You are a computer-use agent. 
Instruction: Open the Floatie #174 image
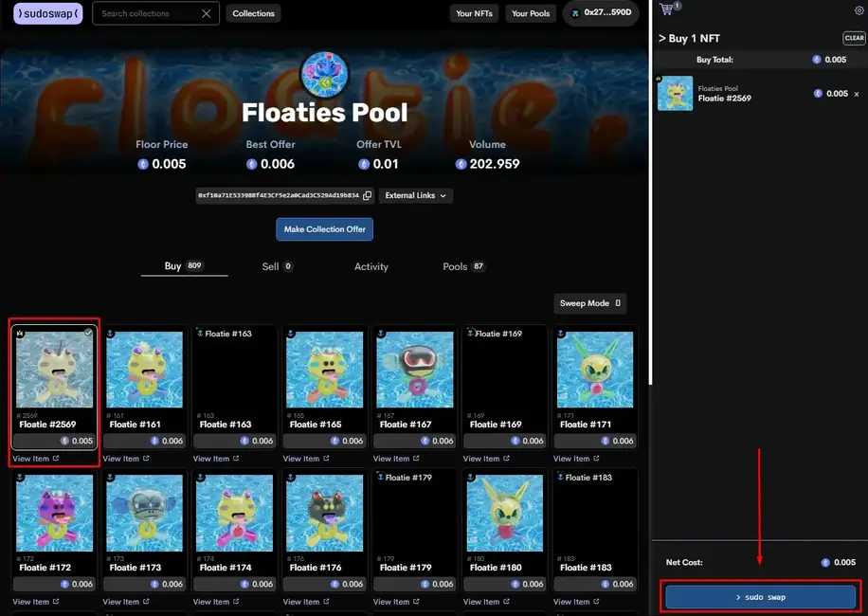click(x=235, y=513)
